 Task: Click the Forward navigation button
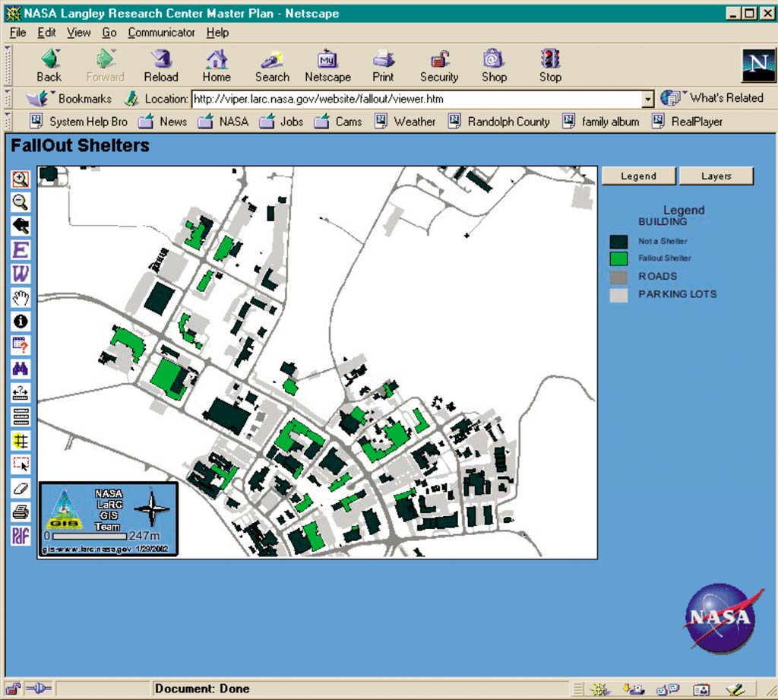(105, 65)
